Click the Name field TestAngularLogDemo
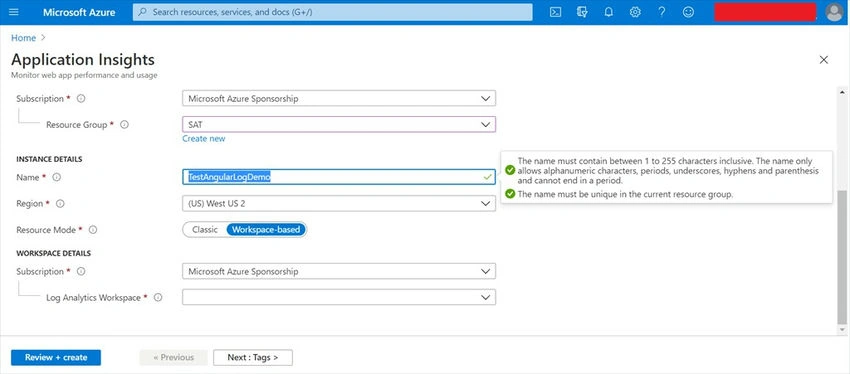850x374 pixels. point(339,177)
